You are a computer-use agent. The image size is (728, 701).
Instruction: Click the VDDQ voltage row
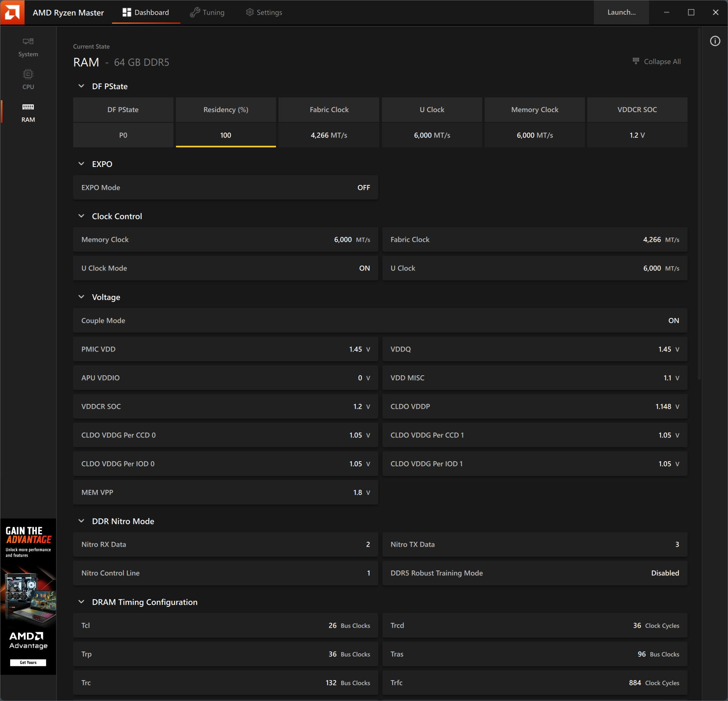[x=535, y=349]
